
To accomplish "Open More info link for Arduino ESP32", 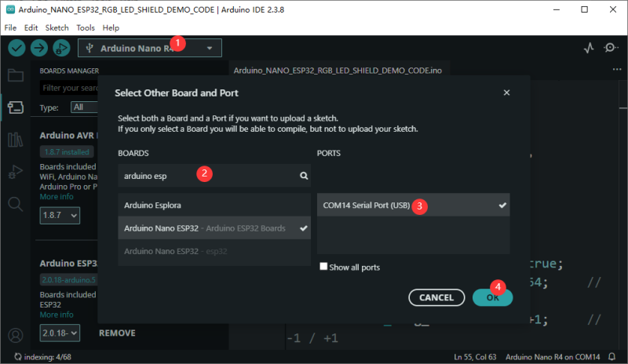I will coord(57,315).
